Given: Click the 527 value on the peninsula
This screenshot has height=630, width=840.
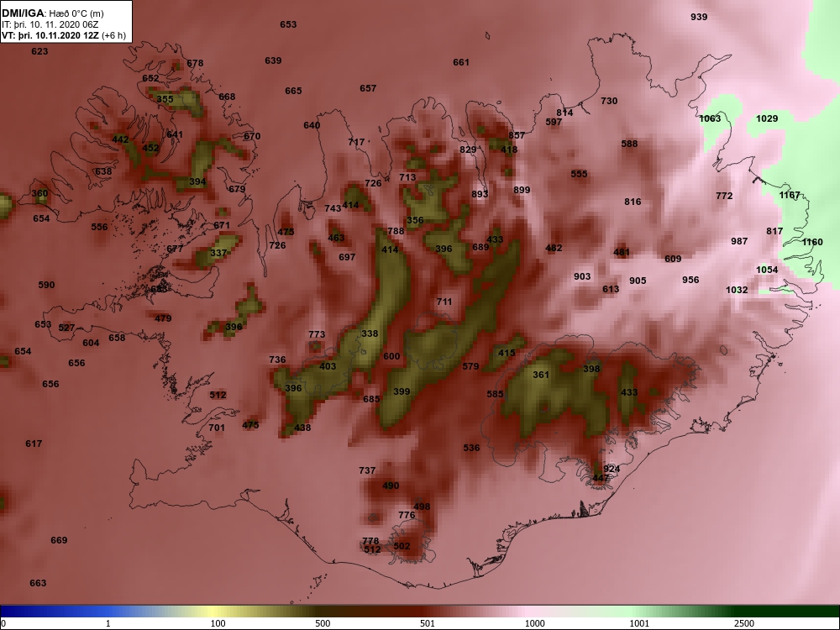Looking at the screenshot, I should tap(66, 328).
